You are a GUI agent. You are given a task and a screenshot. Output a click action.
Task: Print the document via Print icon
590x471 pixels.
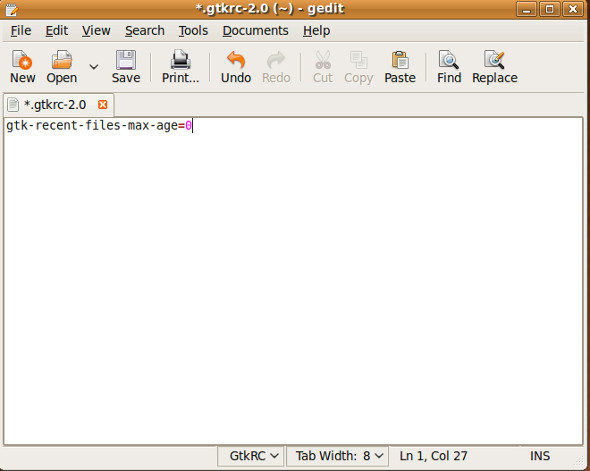tap(180, 67)
